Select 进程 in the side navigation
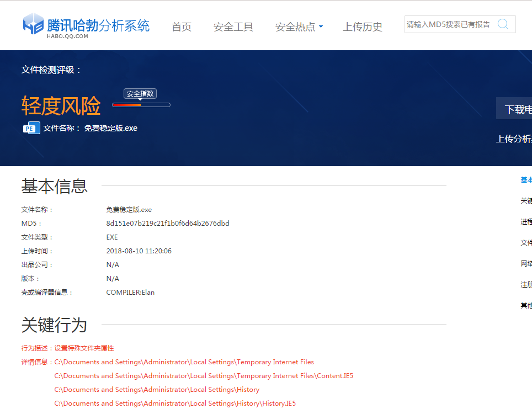The height and width of the screenshot is (409, 532). point(526,222)
